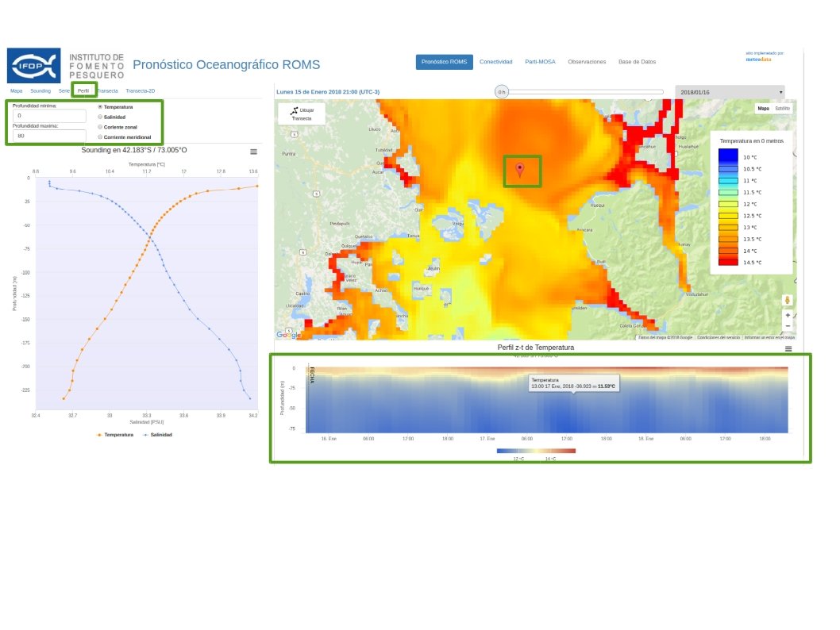The height and width of the screenshot is (630, 840).
Task: Open the 2018/01/16 date dropdown
Action: tap(729, 92)
